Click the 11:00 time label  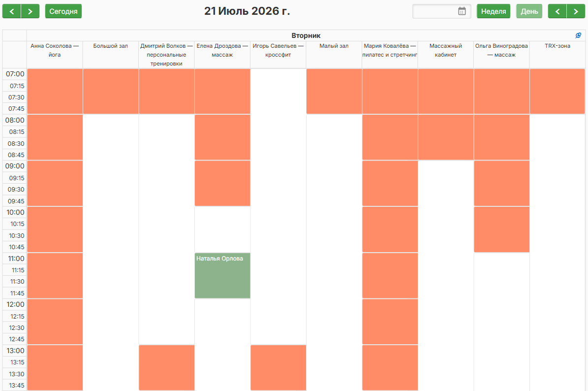coord(16,259)
